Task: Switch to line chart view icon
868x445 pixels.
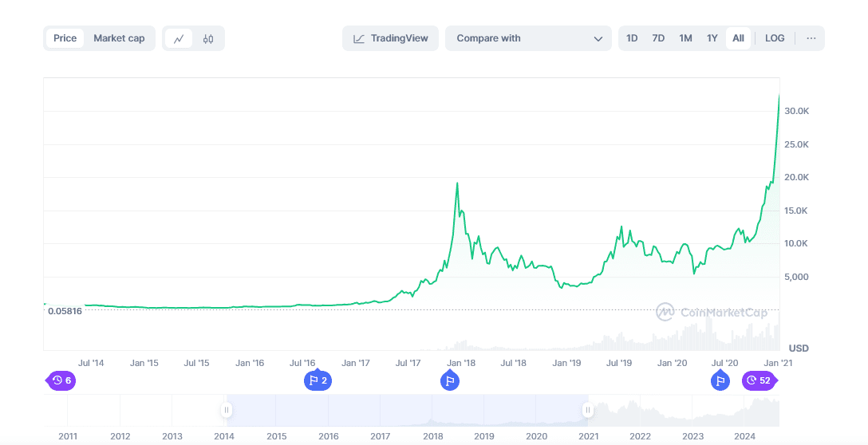Action: (x=179, y=38)
